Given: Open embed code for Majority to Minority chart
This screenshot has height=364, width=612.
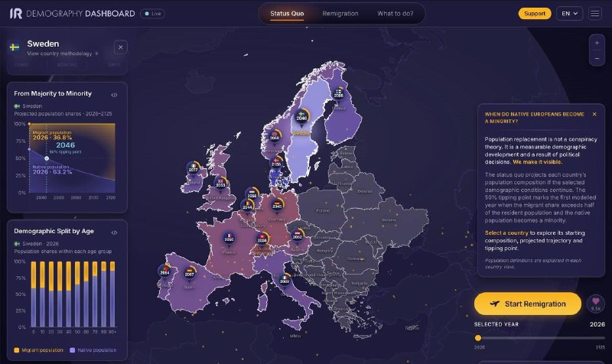Looking at the screenshot, I should tap(114, 95).
